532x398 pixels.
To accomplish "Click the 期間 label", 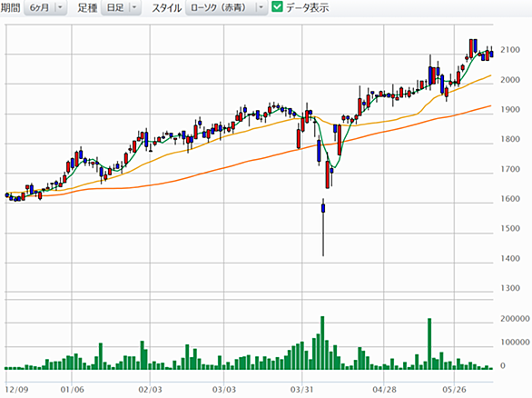I will click(x=11, y=7).
